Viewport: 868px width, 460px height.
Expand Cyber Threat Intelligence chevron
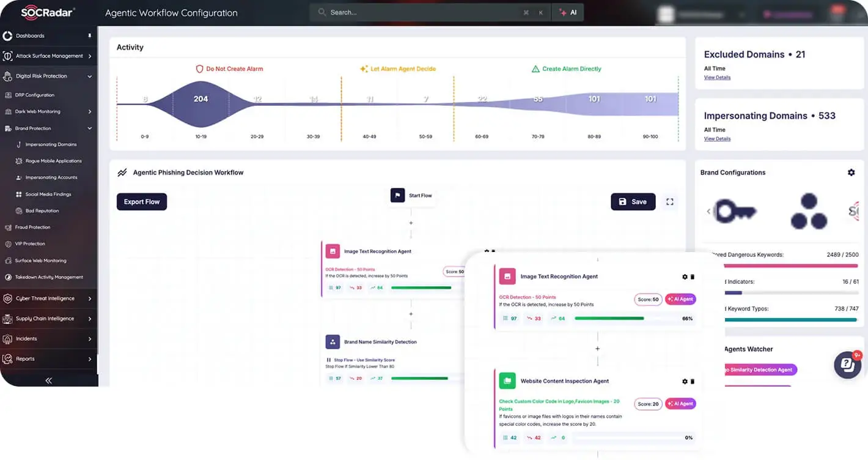pos(90,299)
